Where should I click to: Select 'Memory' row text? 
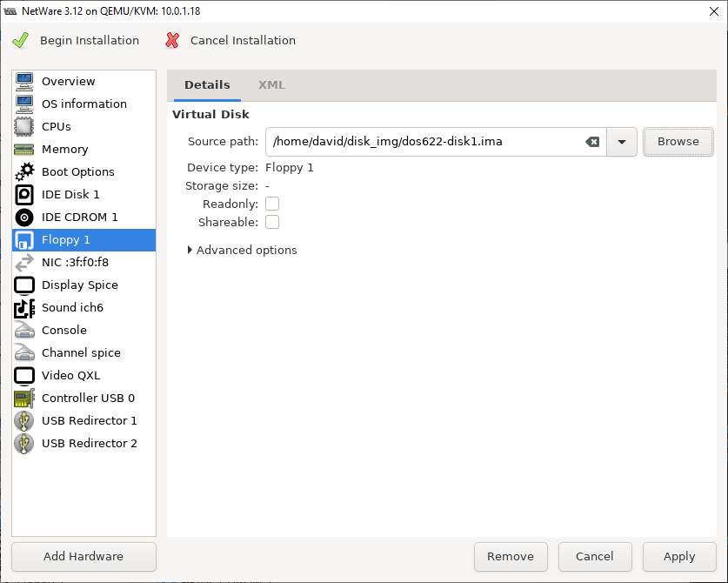64,149
